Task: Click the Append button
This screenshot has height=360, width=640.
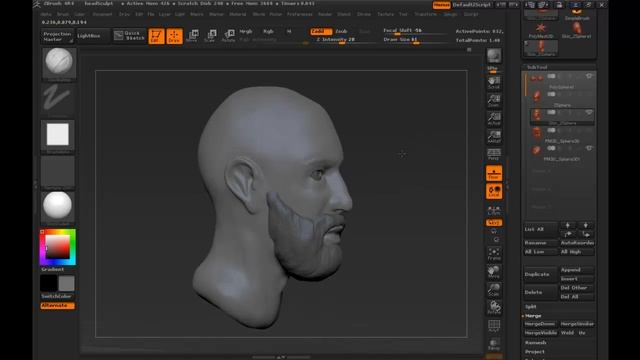Action: point(576,270)
